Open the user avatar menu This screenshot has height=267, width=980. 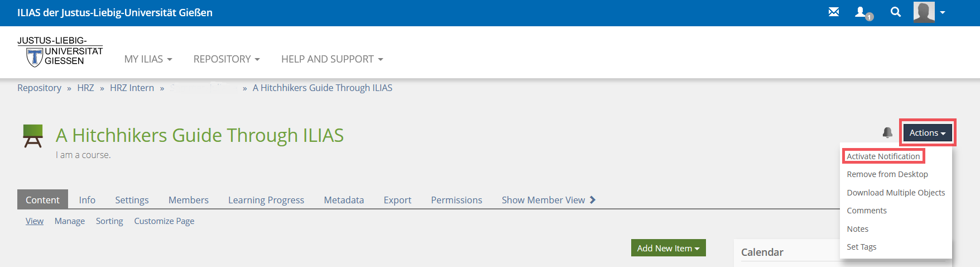point(929,12)
